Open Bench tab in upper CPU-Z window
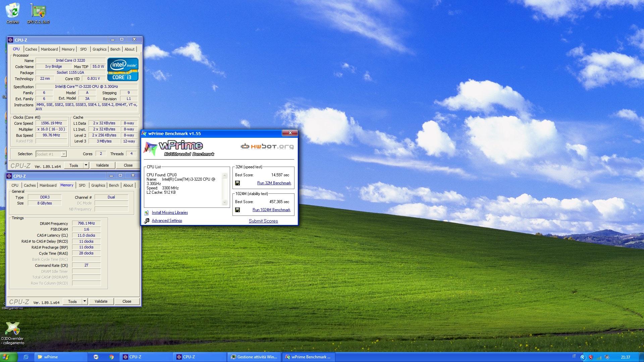Image resolution: width=644 pixels, height=362 pixels. (x=115, y=49)
